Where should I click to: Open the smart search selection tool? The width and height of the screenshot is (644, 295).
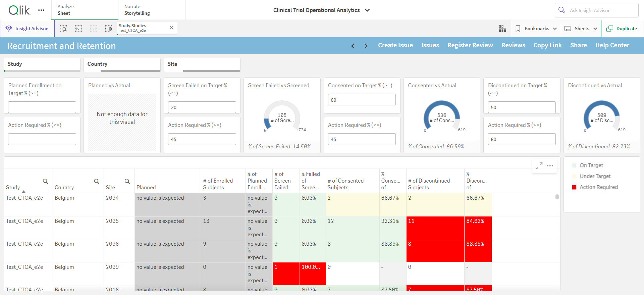tap(63, 29)
